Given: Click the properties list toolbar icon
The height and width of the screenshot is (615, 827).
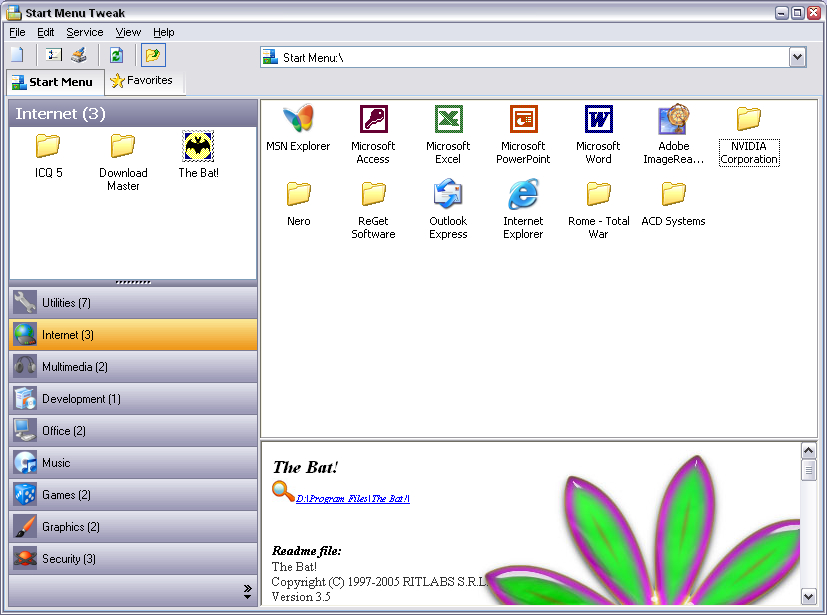Looking at the screenshot, I should (53, 55).
